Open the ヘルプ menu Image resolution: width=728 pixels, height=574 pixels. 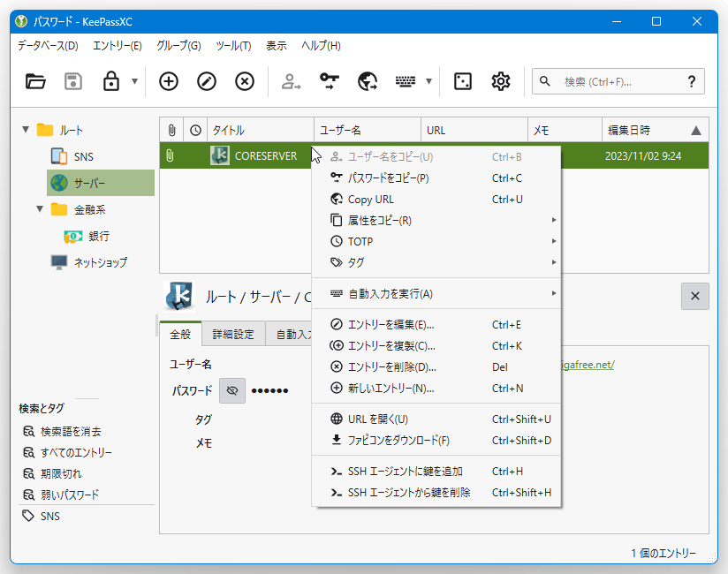tap(321, 45)
